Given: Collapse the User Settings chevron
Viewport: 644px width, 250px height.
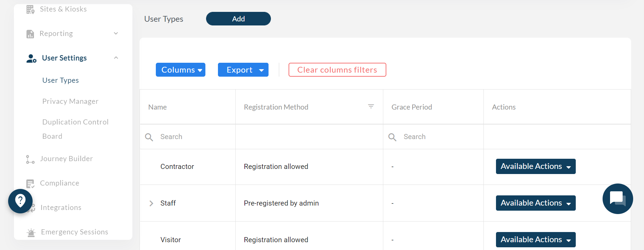Looking at the screenshot, I should (x=116, y=58).
